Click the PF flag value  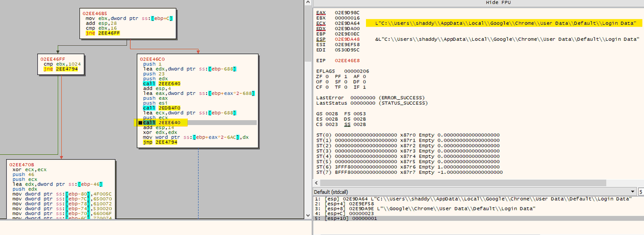346,76
